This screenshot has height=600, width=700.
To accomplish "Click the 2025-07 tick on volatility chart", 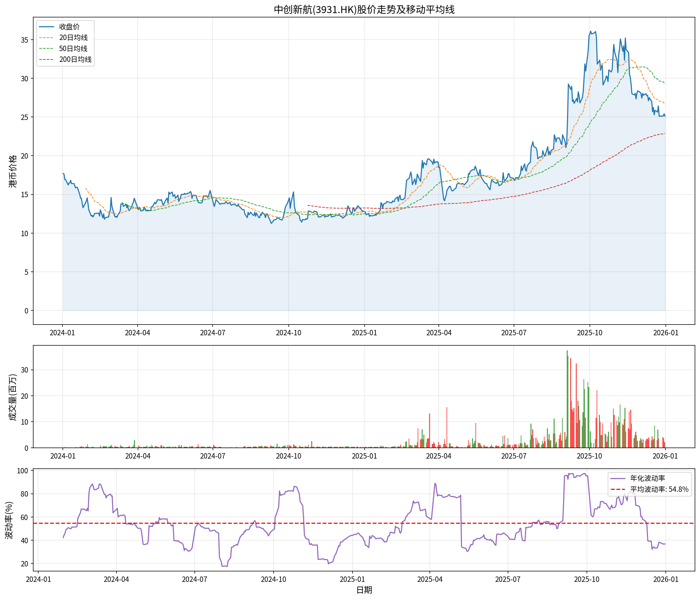I will tap(508, 580).
